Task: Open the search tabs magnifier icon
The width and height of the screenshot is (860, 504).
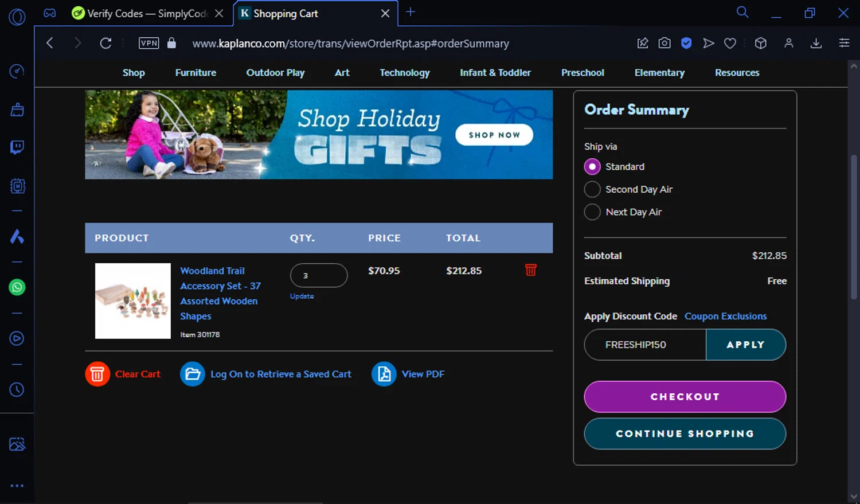Action: click(x=742, y=12)
